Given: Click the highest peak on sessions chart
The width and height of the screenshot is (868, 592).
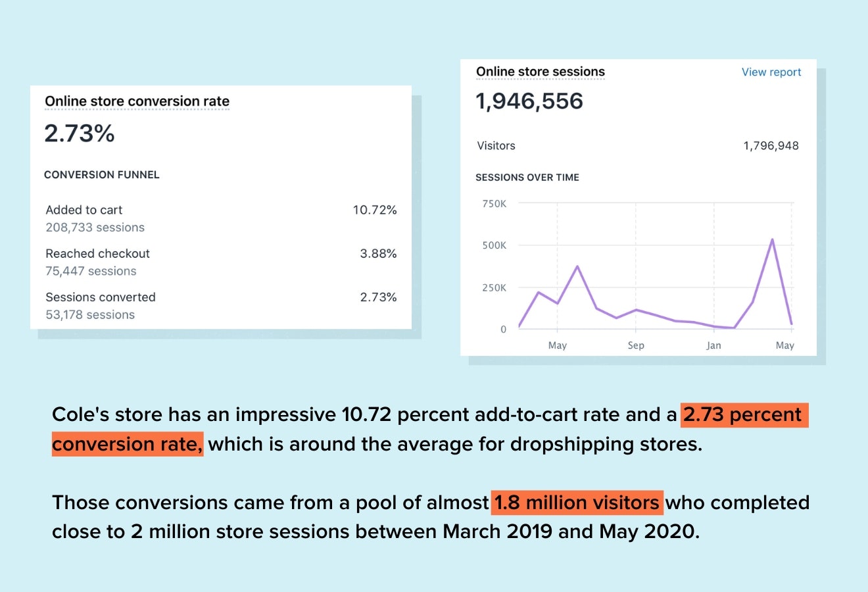Looking at the screenshot, I should [772, 239].
